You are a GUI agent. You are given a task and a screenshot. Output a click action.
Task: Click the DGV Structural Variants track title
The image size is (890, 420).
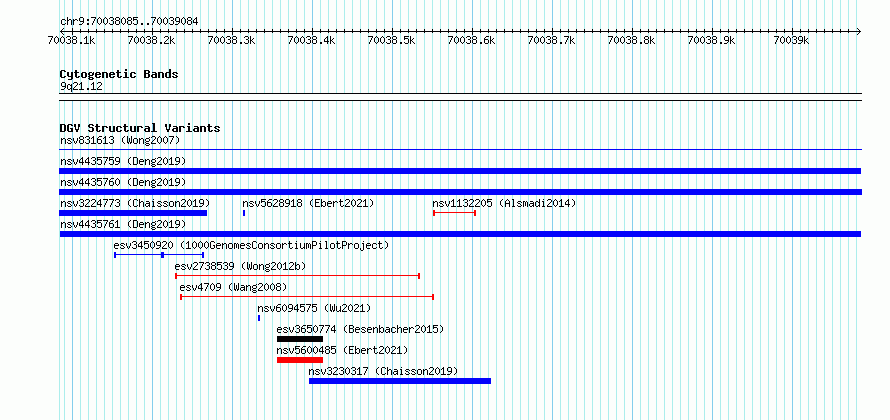coord(140,128)
